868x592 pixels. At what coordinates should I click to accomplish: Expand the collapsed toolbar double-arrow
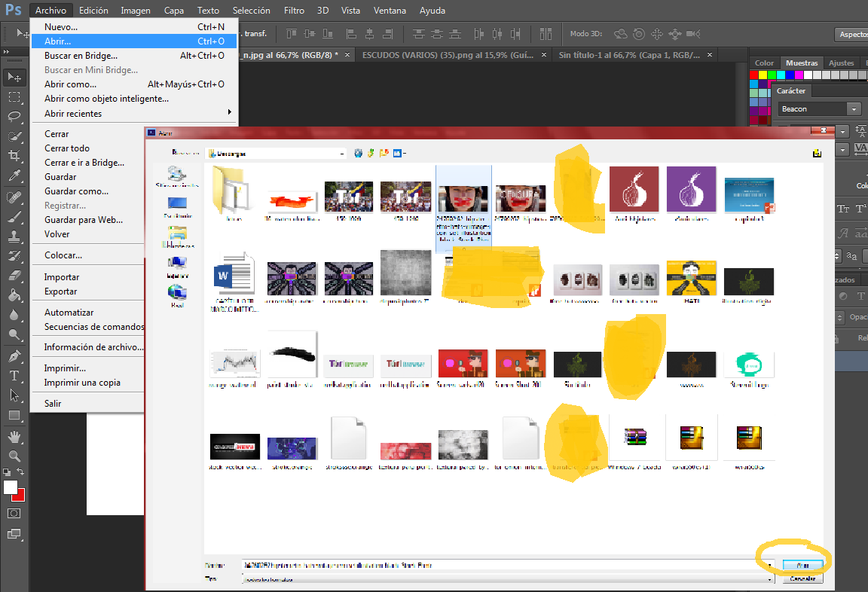point(7,51)
